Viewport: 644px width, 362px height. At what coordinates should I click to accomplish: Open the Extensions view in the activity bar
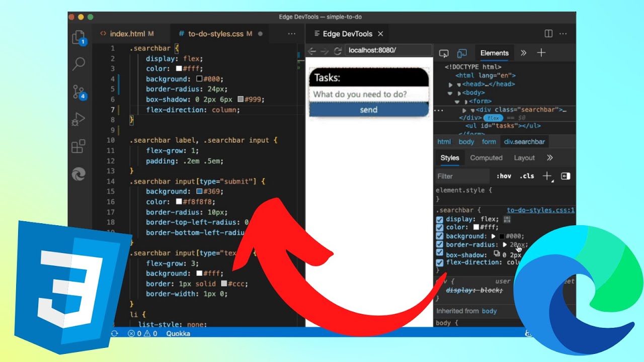78,146
